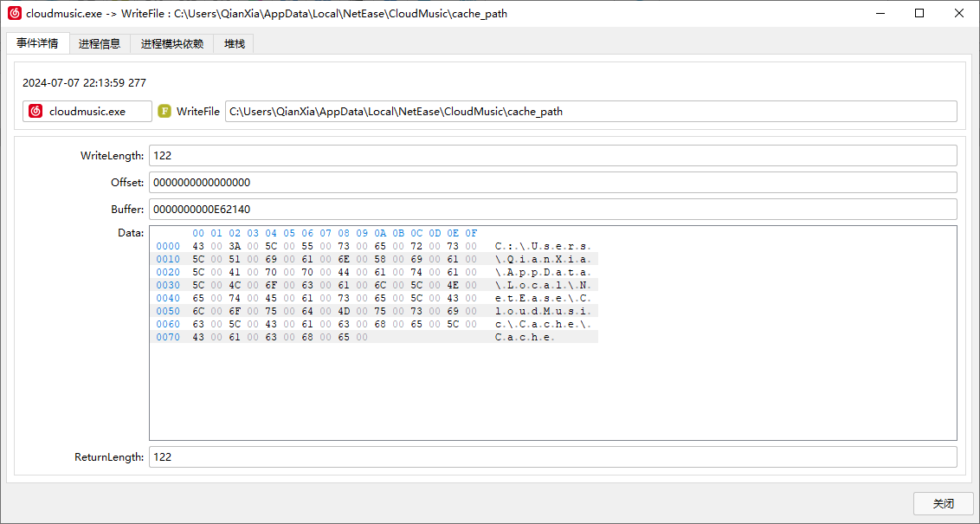Viewport: 980px width, 524px height.
Task: Click the ASCII text C.a.c.h.e. on last row
Action: 525,337
